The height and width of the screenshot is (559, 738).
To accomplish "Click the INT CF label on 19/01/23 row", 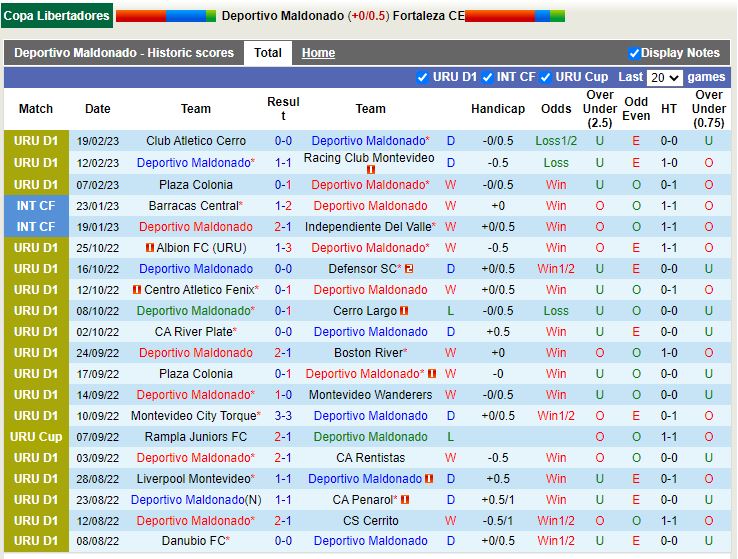I will click(36, 227).
